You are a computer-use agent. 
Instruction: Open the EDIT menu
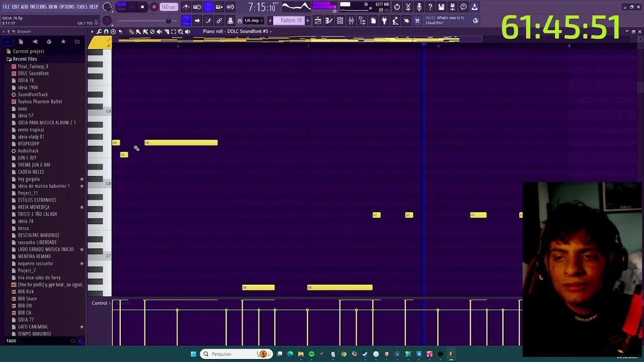(x=16, y=7)
